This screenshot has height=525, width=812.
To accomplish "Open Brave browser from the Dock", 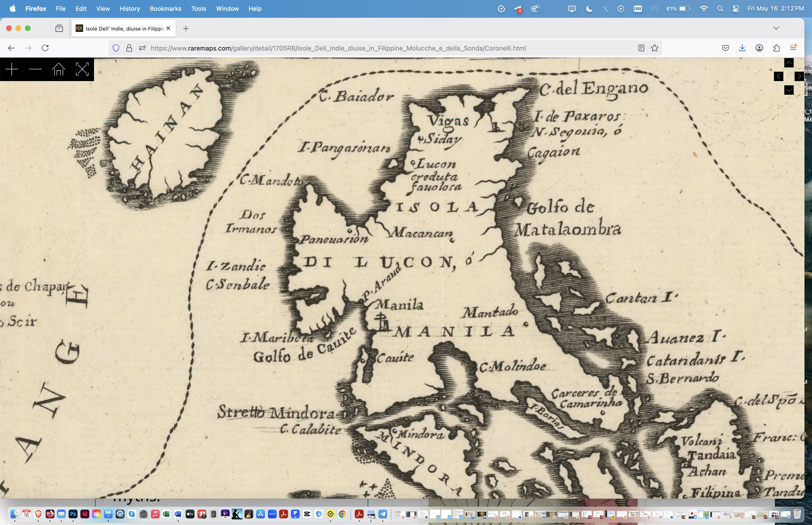I will click(38, 514).
